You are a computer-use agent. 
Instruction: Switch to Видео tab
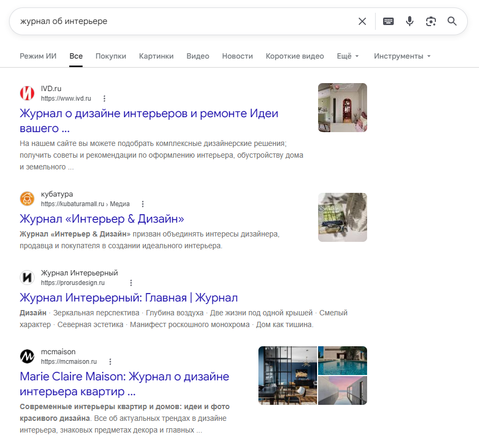point(198,56)
